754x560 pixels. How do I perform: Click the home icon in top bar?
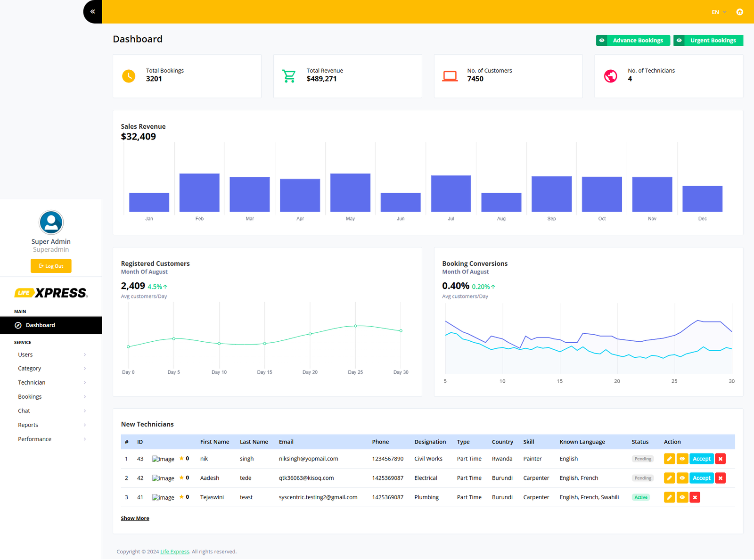[x=739, y=12]
